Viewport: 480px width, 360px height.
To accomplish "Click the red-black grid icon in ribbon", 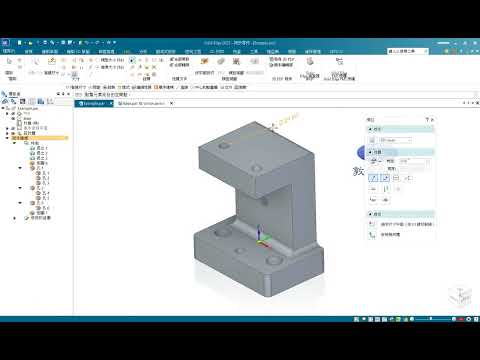I will point(236,61).
